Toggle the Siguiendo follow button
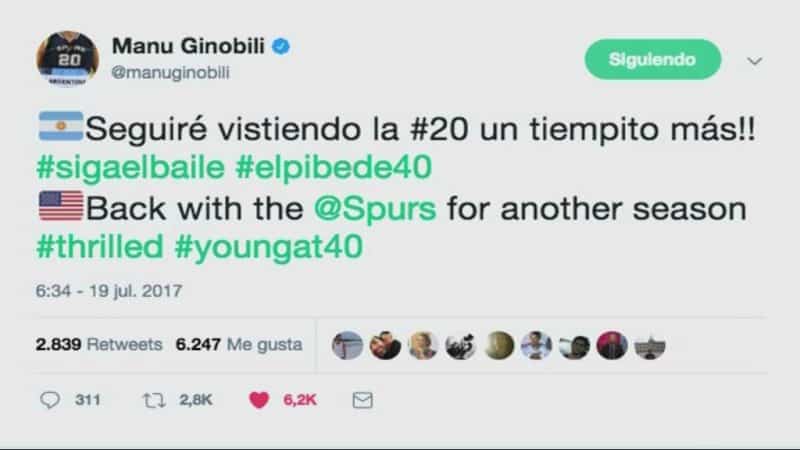The image size is (800, 450). click(653, 60)
